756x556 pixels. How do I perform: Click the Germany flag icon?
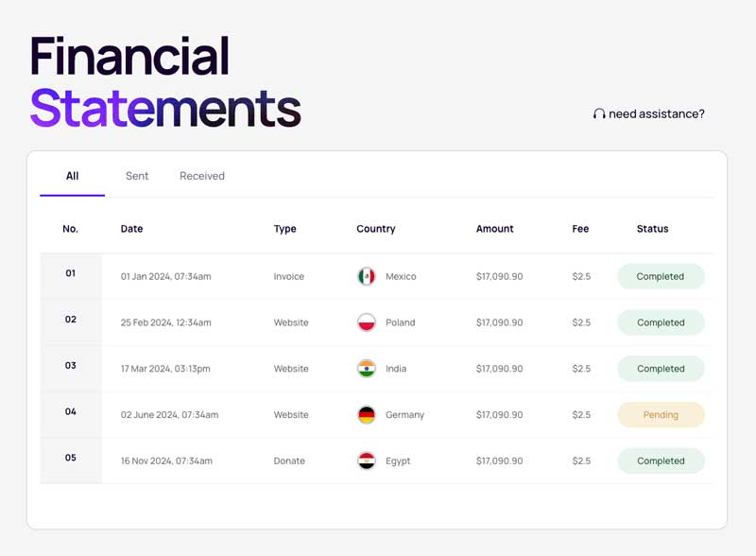367,414
